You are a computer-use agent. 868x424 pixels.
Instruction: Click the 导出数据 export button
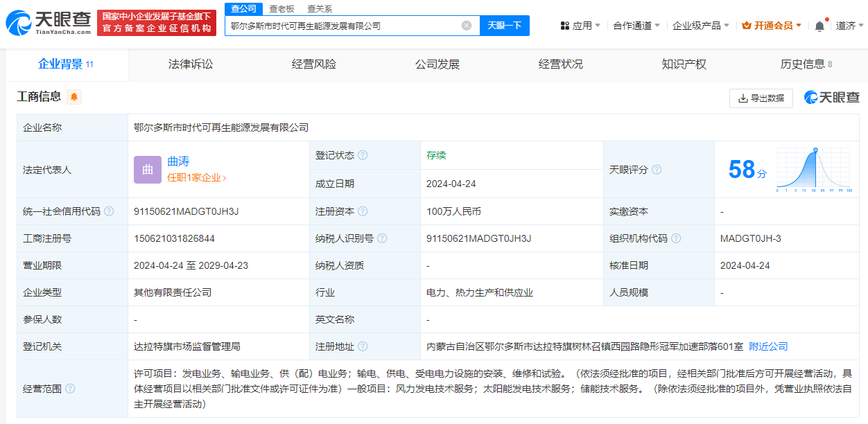[761, 98]
